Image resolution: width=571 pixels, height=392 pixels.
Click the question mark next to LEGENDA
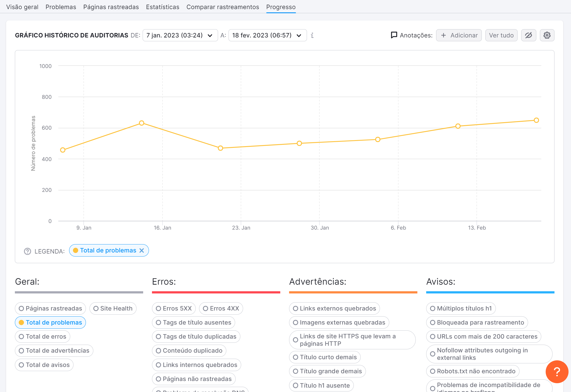[x=27, y=251]
